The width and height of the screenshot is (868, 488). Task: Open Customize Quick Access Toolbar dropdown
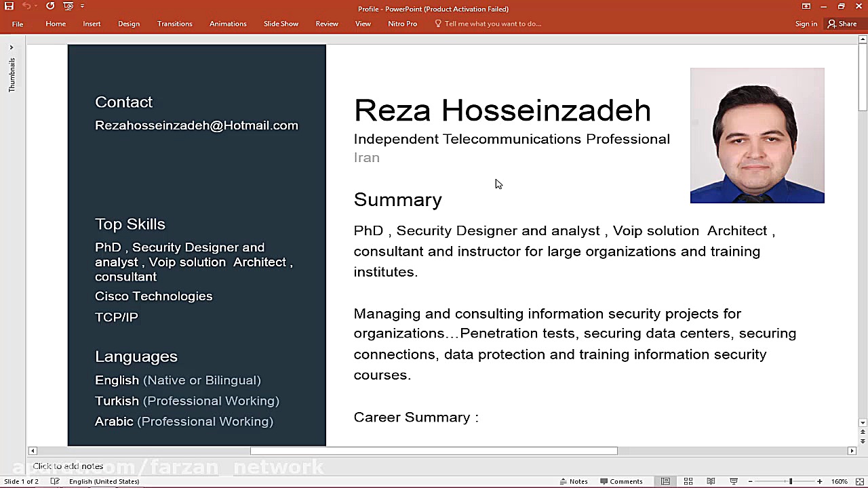(83, 6)
